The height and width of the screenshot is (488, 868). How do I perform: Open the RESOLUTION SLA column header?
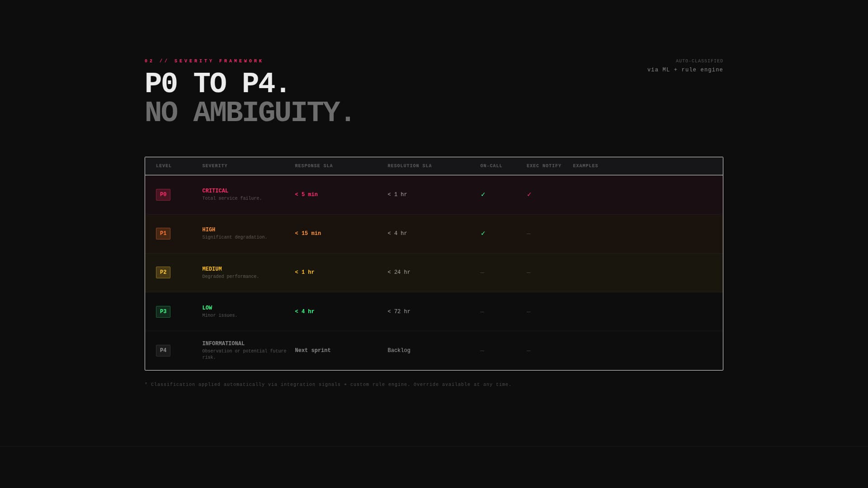tap(410, 166)
